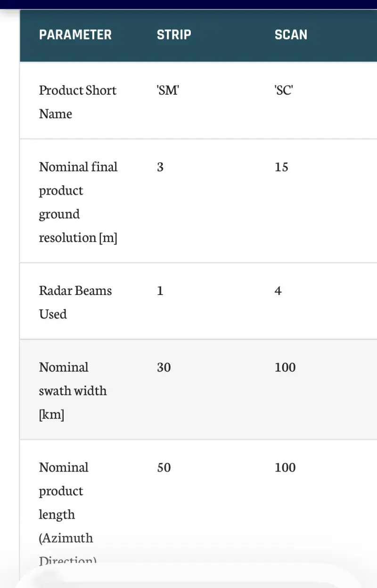This screenshot has width=377, height=588.
Task: Click the Nominal final product ground resolution label
Action: [78, 202]
